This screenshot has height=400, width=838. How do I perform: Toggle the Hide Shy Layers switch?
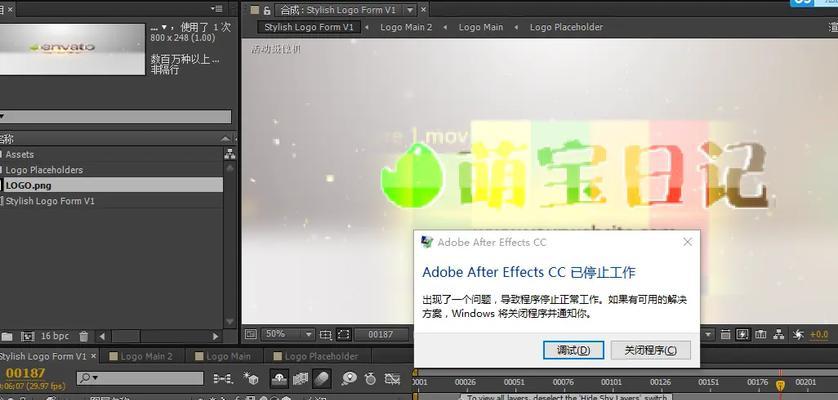278,379
